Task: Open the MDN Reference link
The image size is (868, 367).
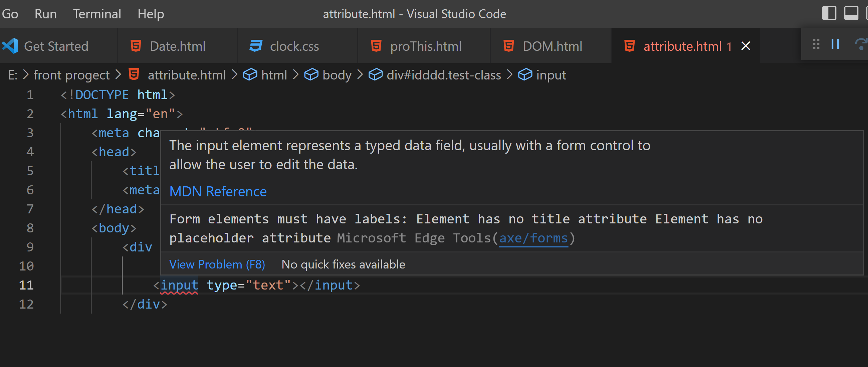Action: (x=218, y=191)
